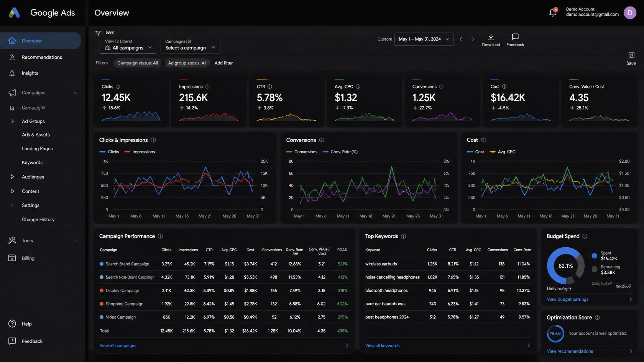Open the date range May 1 – May 31 dropdown
The image size is (644, 362).
click(424, 39)
